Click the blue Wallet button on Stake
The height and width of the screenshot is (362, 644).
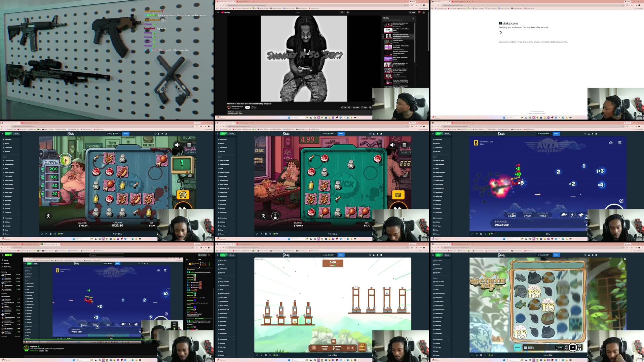click(x=126, y=134)
